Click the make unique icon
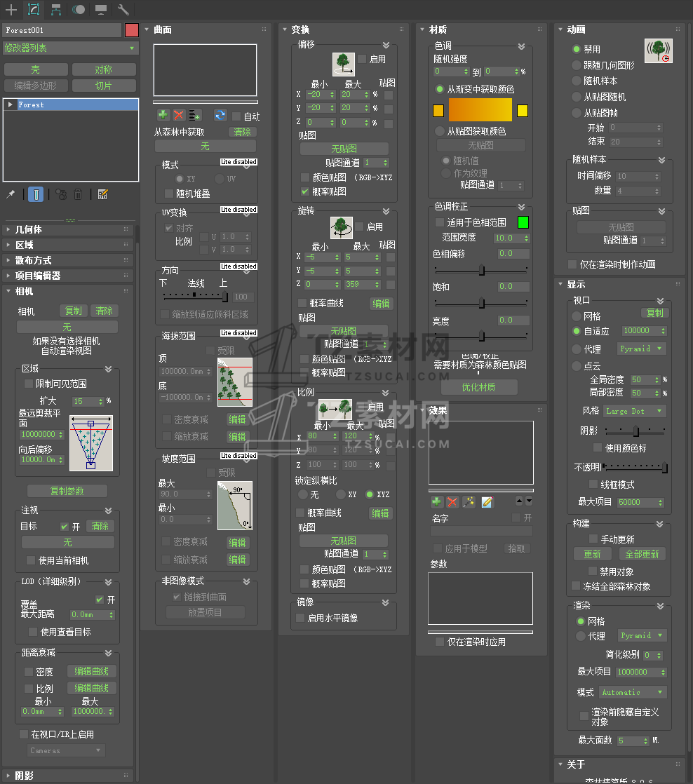Image resolution: width=693 pixels, height=784 pixels. pyautogui.click(x=61, y=194)
